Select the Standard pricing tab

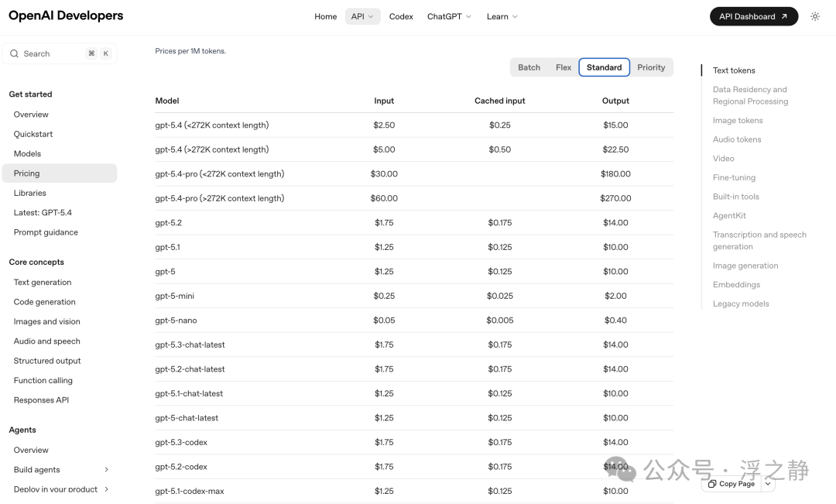604,67
